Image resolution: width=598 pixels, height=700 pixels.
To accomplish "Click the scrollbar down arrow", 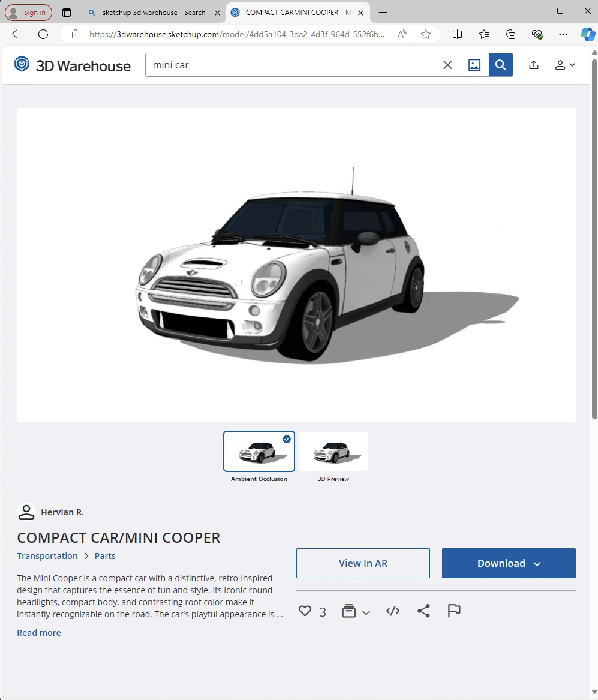I will coord(595,692).
